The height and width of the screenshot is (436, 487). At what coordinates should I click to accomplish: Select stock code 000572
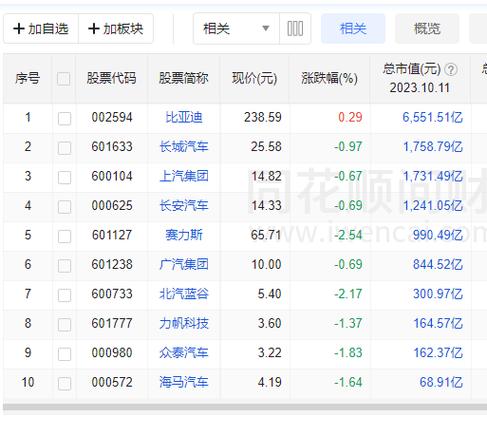112,382
